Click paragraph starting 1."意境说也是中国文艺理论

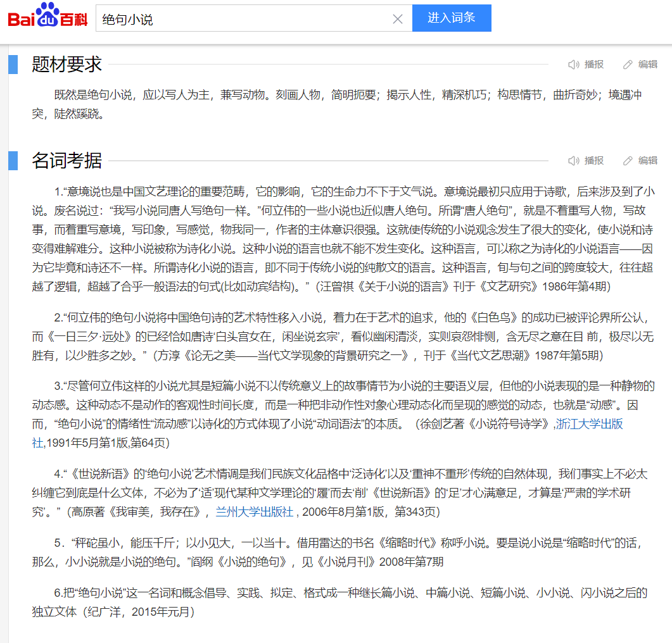pyautogui.click(x=343, y=239)
